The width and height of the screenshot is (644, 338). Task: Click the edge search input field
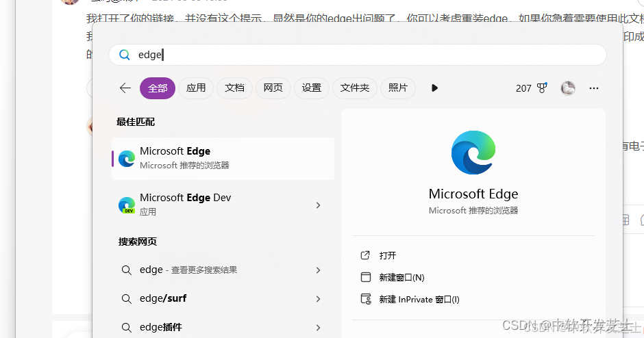(x=358, y=55)
